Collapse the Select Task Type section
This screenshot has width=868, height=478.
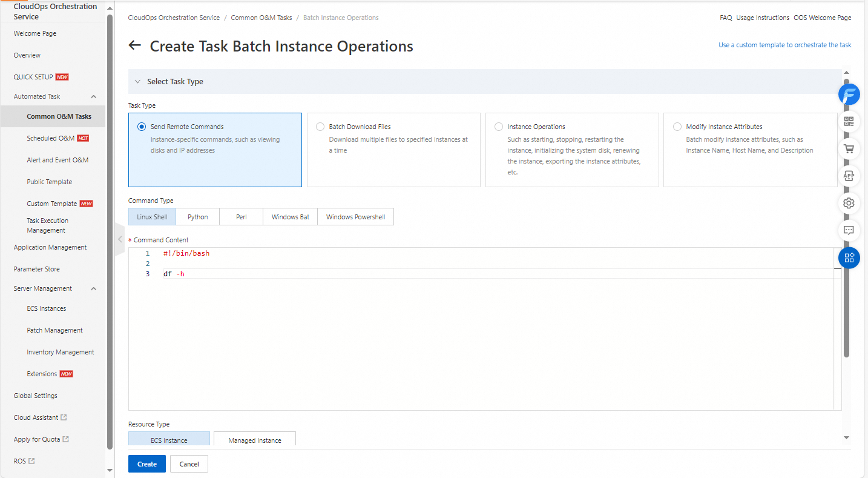[x=137, y=82]
